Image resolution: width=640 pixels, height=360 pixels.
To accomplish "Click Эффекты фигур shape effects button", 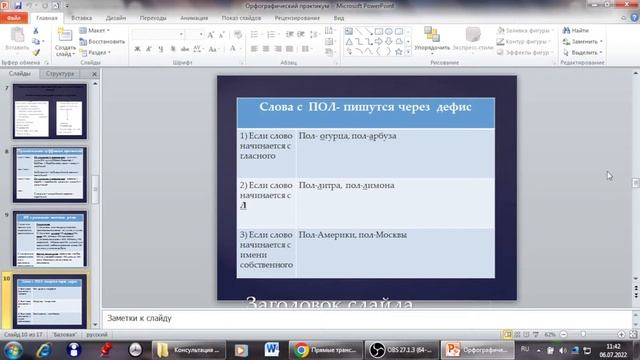I will coord(525,53).
